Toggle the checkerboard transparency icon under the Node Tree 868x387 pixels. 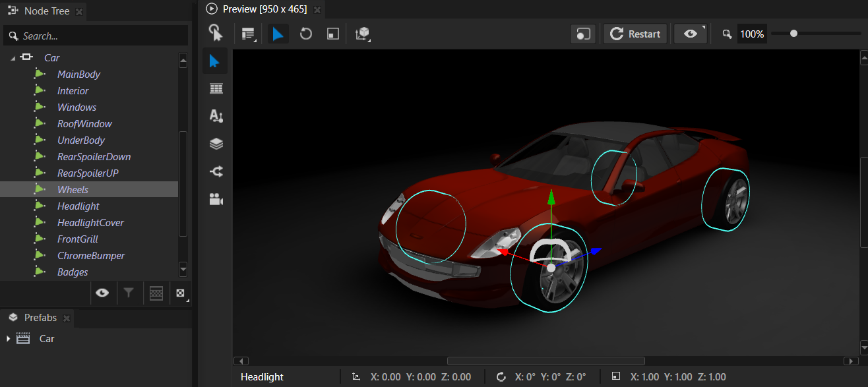click(x=156, y=293)
